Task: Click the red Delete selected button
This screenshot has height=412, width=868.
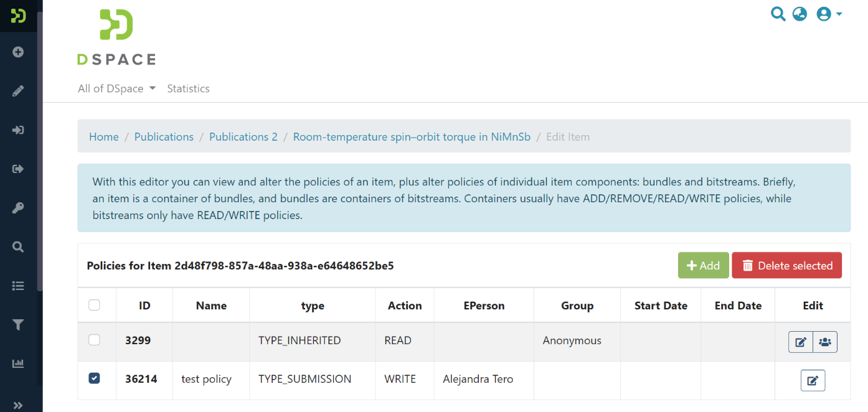Action: [x=786, y=266]
